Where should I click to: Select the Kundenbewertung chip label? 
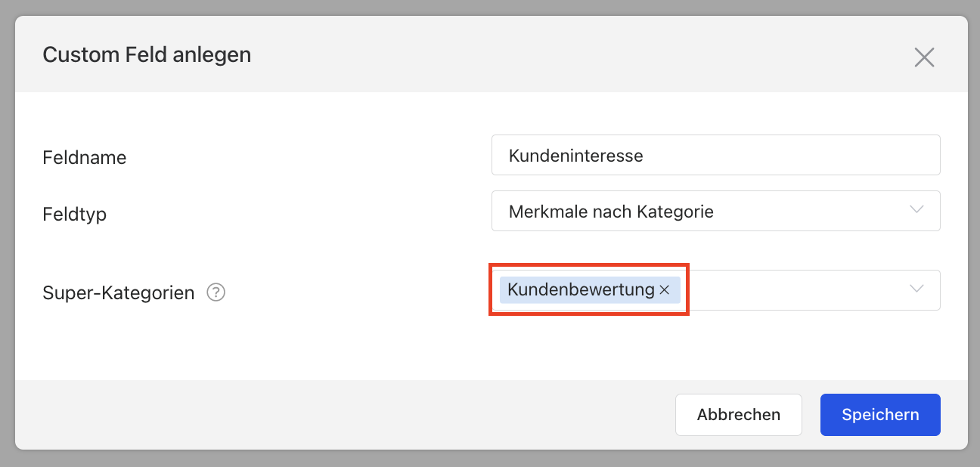click(581, 289)
